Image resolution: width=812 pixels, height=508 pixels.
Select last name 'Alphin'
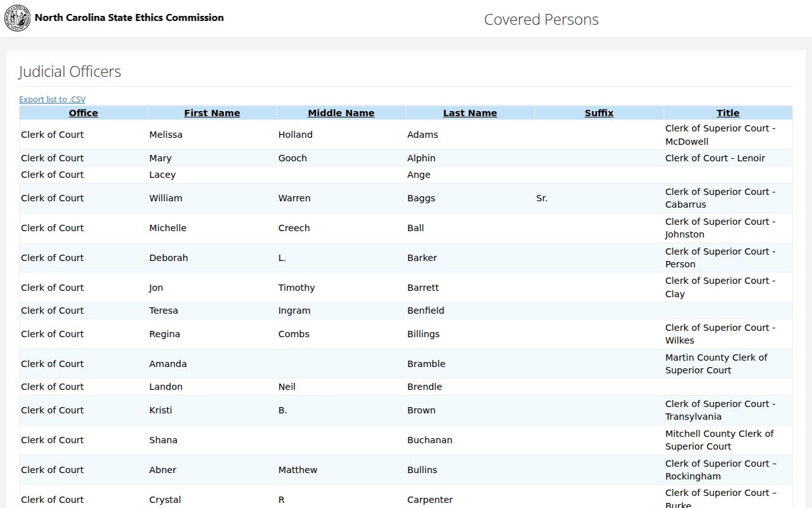[x=421, y=158]
